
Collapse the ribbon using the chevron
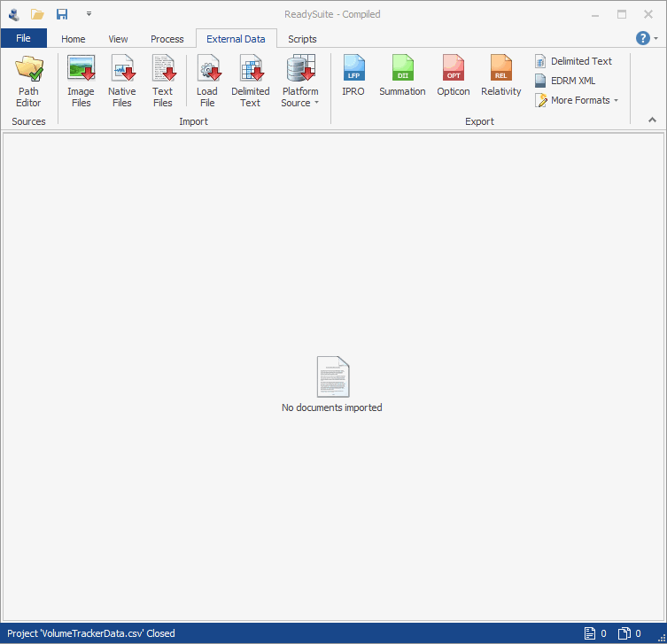click(652, 120)
